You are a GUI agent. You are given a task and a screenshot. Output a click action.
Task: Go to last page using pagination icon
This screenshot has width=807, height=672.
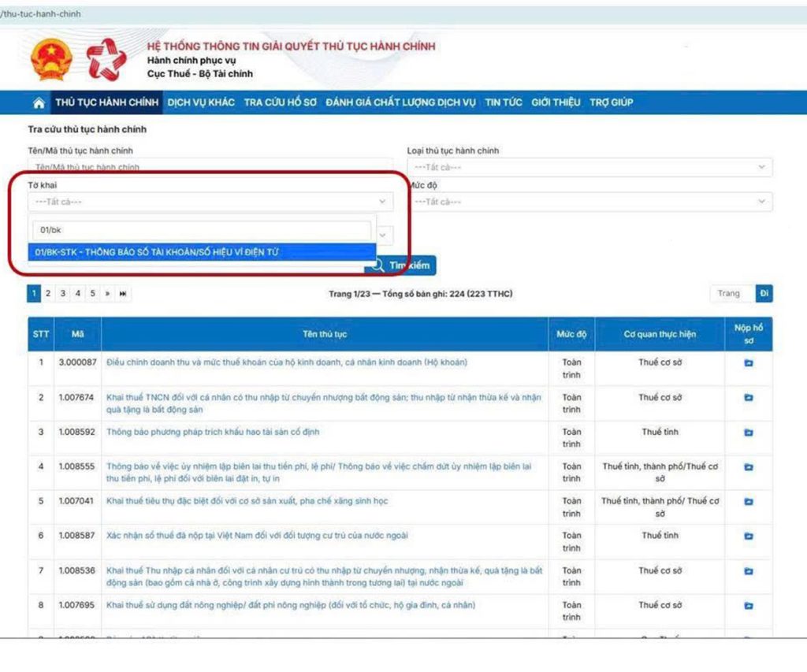tap(123, 294)
